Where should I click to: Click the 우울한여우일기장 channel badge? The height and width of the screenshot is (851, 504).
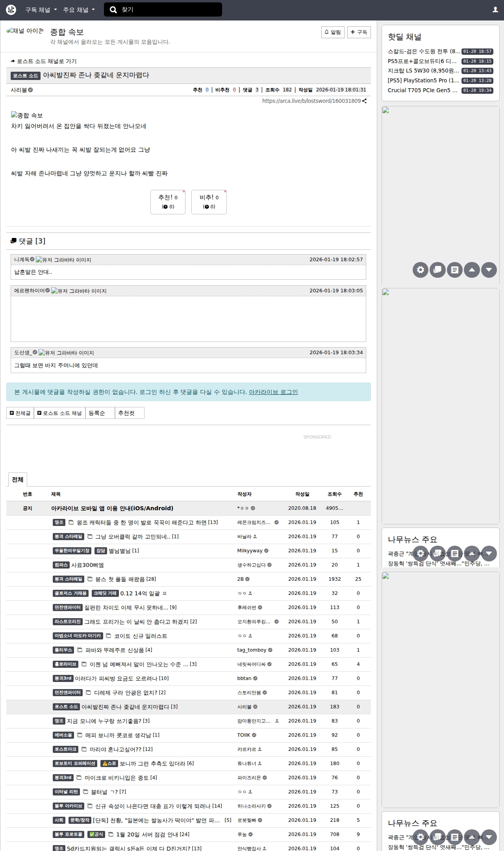(x=72, y=551)
